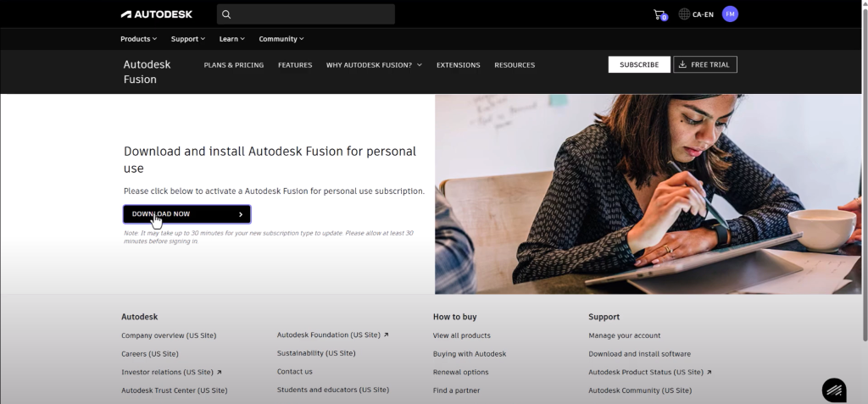The width and height of the screenshot is (868, 404).
Task: Open the FM user profile avatar
Action: tap(730, 14)
